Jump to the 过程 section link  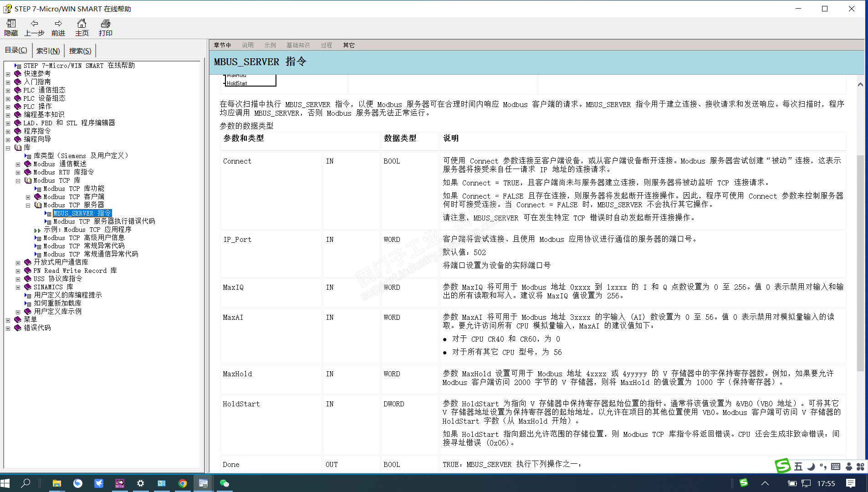pyautogui.click(x=326, y=45)
